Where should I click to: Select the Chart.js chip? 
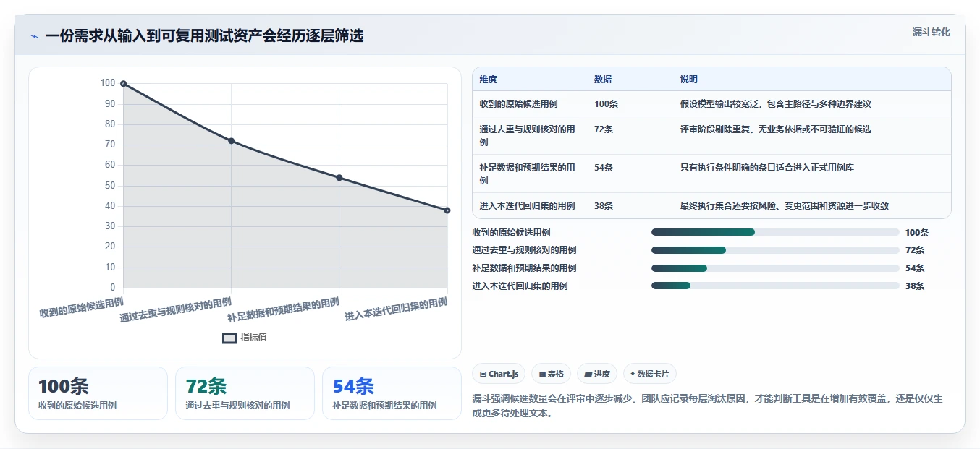tap(499, 374)
